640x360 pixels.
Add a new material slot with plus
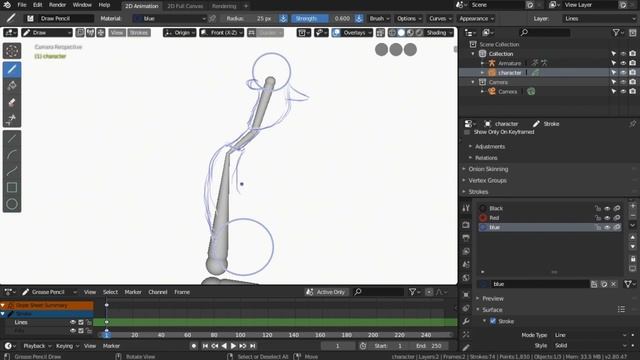pyautogui.click(x=633, y=207)
